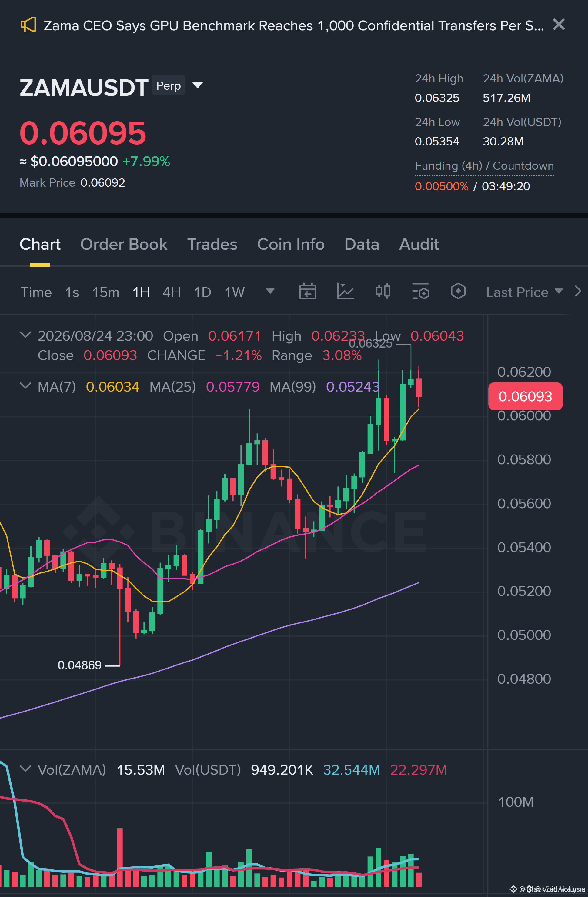Select the 1H interval
This screenshot has height=897, width=588.
(x=141, y=292)
